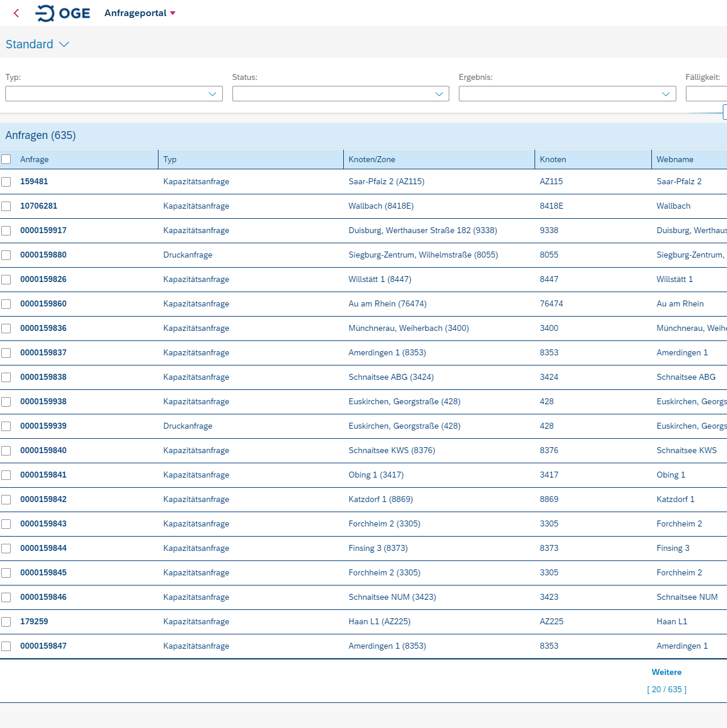727x728 pixels.
Task: Click the Knoten/Zone column header
Action: (372, 159)
